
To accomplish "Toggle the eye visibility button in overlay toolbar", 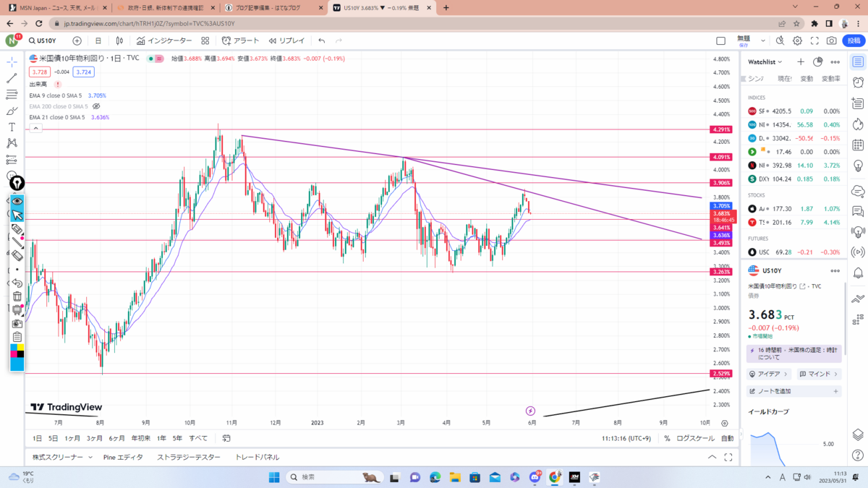I will coord(17,202).
